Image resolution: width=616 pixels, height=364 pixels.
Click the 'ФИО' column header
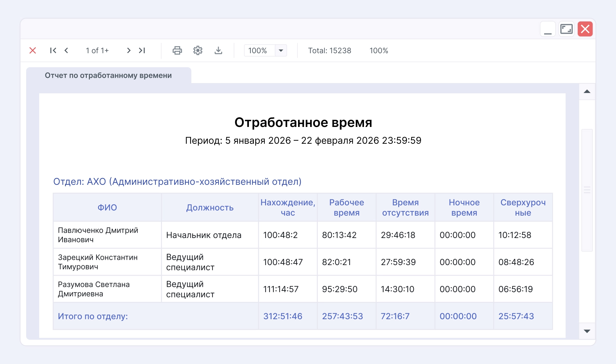107,208
